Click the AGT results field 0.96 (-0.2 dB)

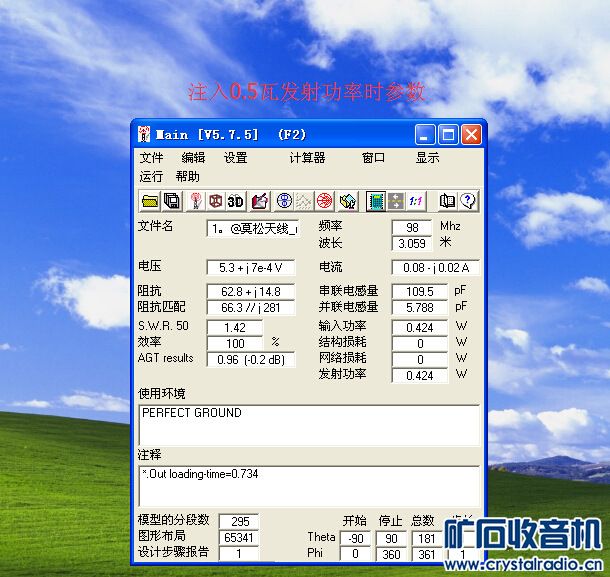(251, 360)
